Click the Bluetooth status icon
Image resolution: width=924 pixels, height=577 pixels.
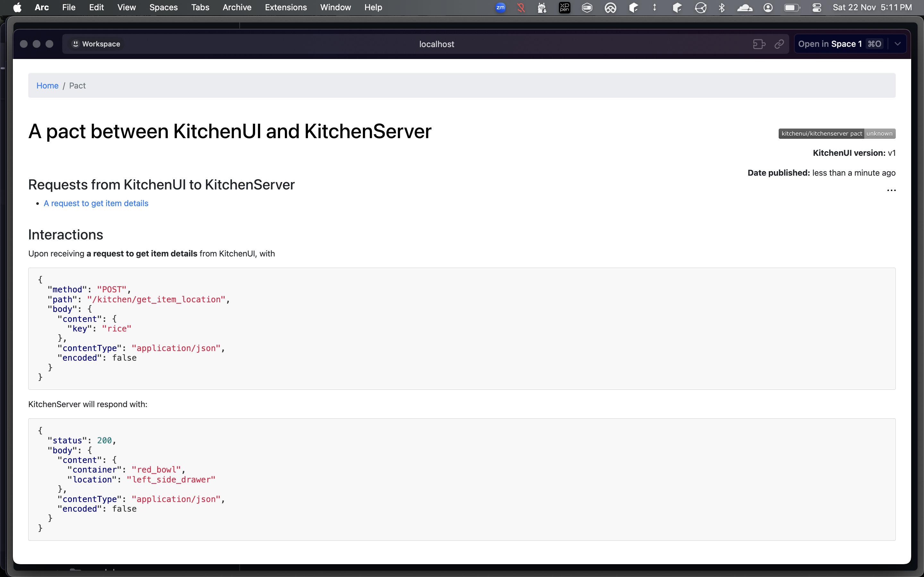coord(722,8)
